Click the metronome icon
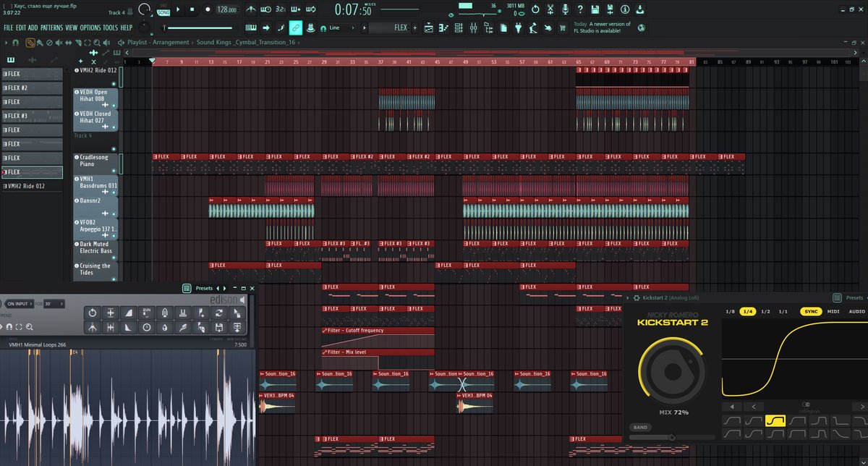Viewport: 868px width, 466px height. point(250,9)
